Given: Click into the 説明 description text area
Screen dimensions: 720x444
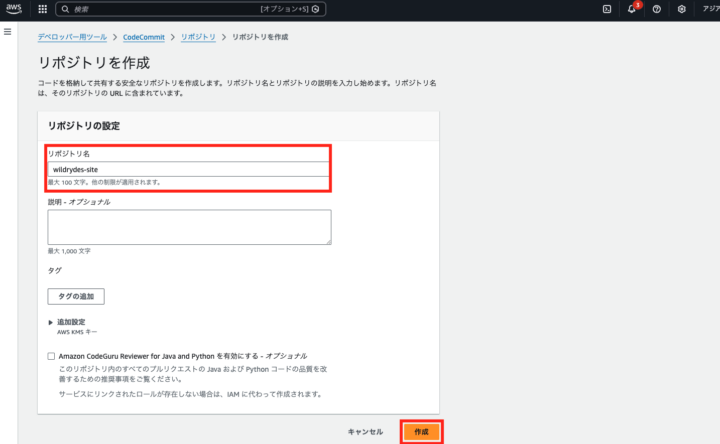Looking at the screenshot, I should [x=188, y=227].
